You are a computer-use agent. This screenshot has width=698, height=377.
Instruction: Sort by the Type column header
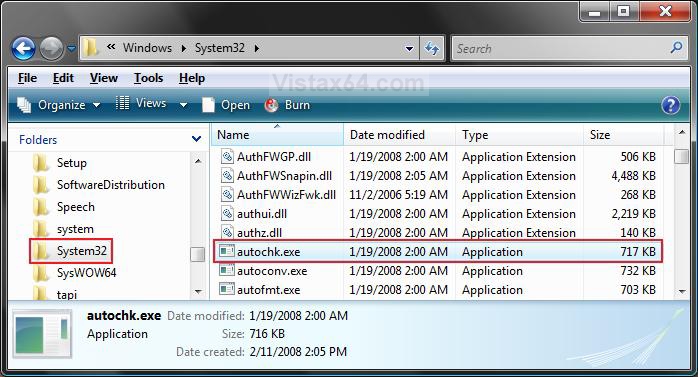click(x=519, y=134)
